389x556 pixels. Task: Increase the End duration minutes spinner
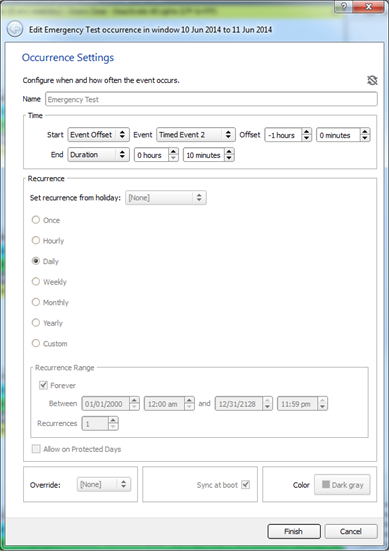coord(229,151)
